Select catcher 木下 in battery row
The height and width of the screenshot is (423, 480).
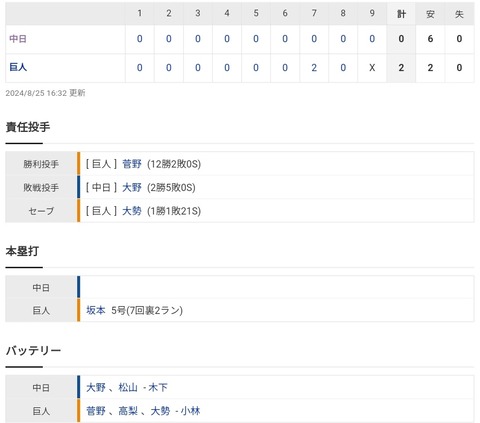(158, 387)
